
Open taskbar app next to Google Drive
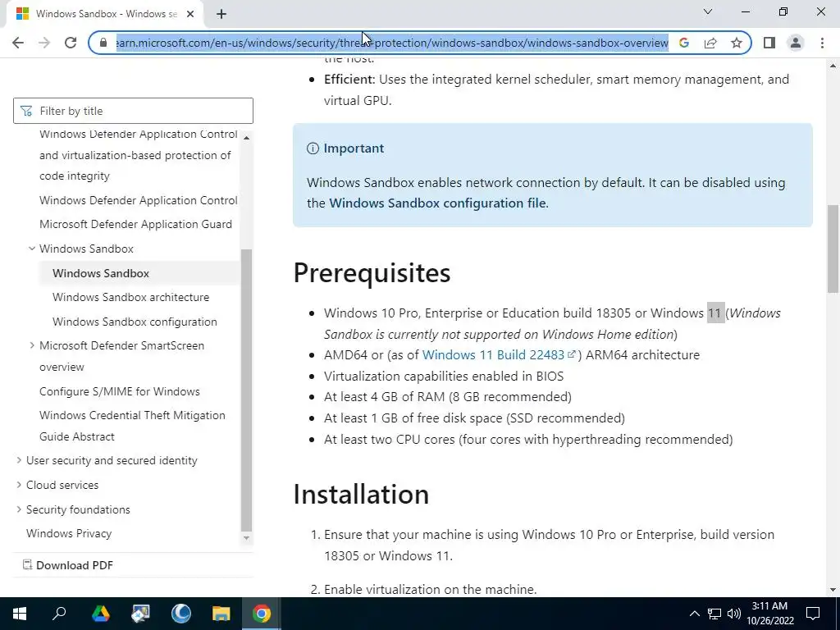140,614
